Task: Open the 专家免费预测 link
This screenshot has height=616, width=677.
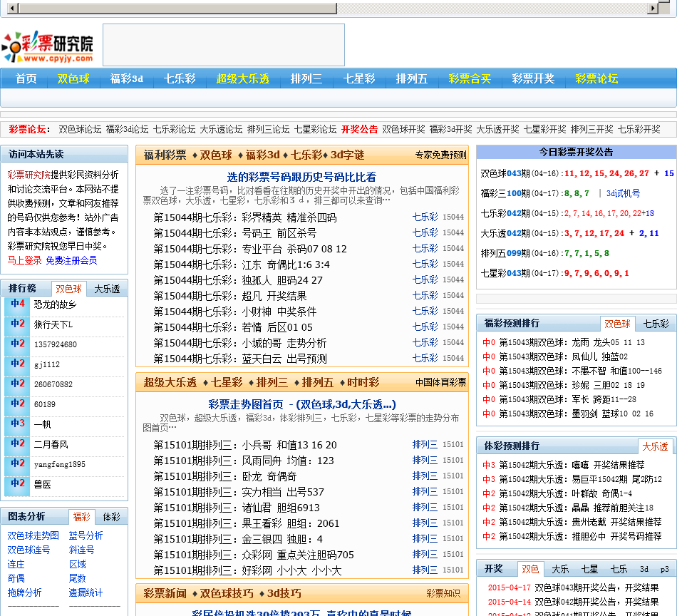Action: [440, 155]
